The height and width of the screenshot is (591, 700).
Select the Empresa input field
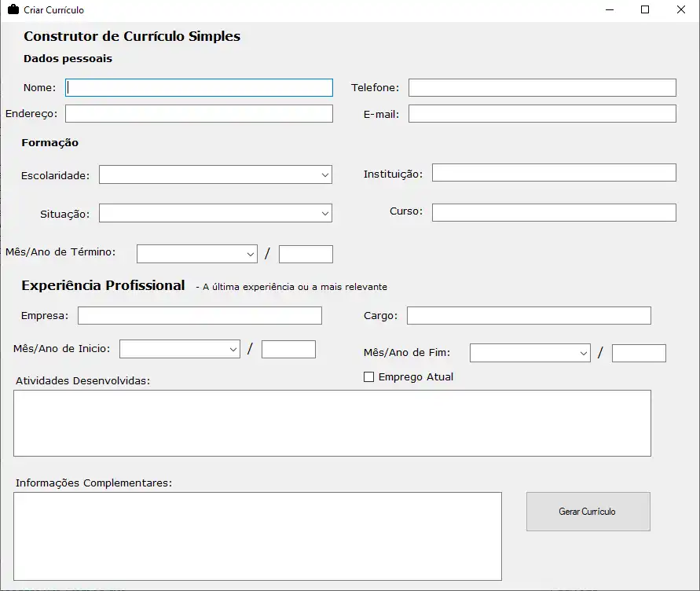pyautogui.click(x=200, y=316)
